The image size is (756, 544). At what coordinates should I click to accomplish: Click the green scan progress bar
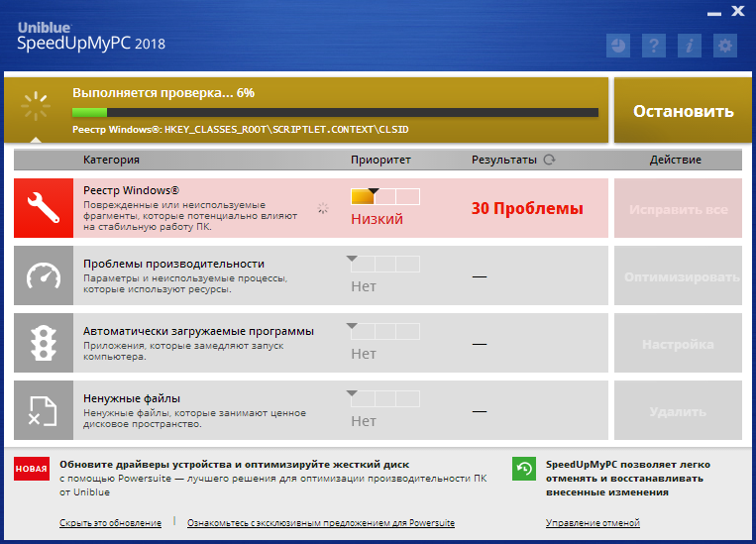(x=335, y=112)
